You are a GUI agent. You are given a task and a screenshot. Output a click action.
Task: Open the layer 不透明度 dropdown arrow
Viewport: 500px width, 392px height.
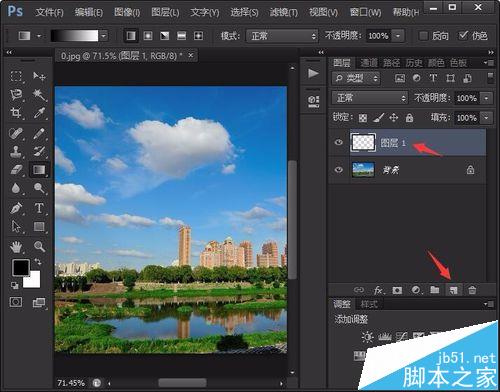(486, 98)
